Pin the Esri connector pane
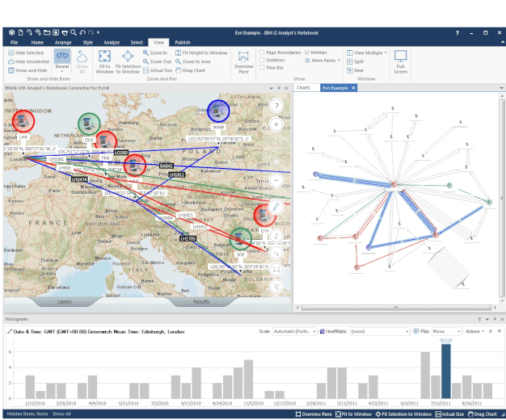The width and height of the screenshot is (506, 420). point(279,88)
